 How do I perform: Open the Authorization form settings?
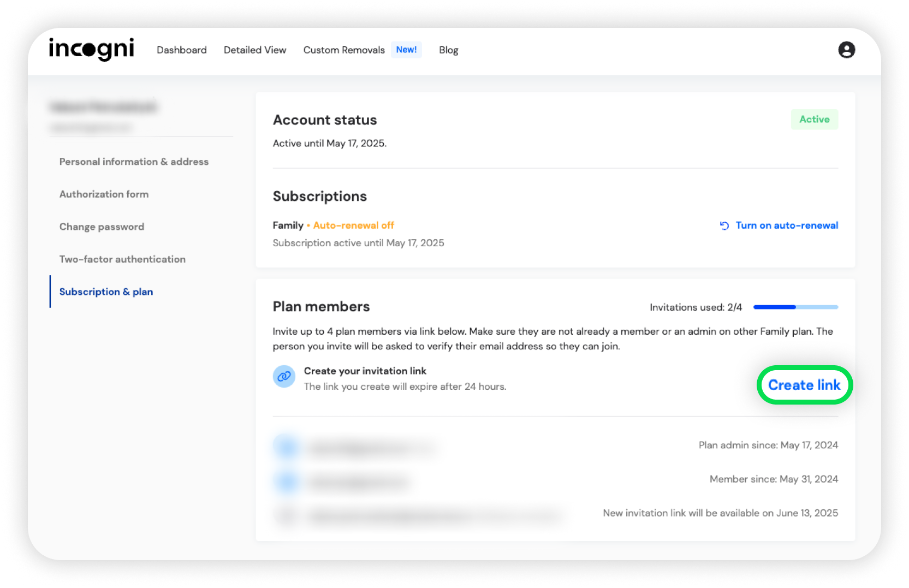click(x=104, y=194)
